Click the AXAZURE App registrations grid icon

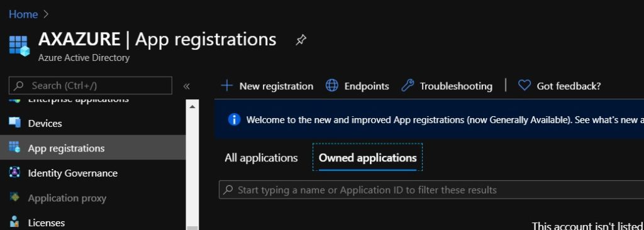tap(19, 46)
